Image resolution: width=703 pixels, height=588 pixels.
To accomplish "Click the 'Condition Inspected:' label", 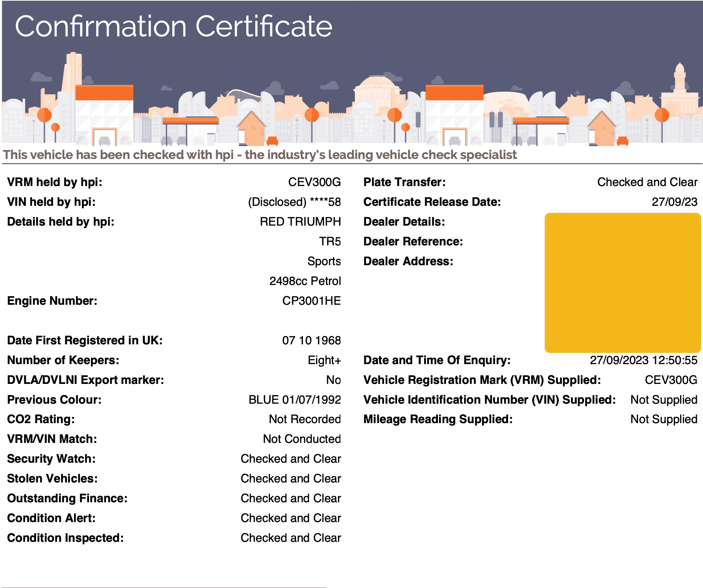I will click(x=66, y=538).
